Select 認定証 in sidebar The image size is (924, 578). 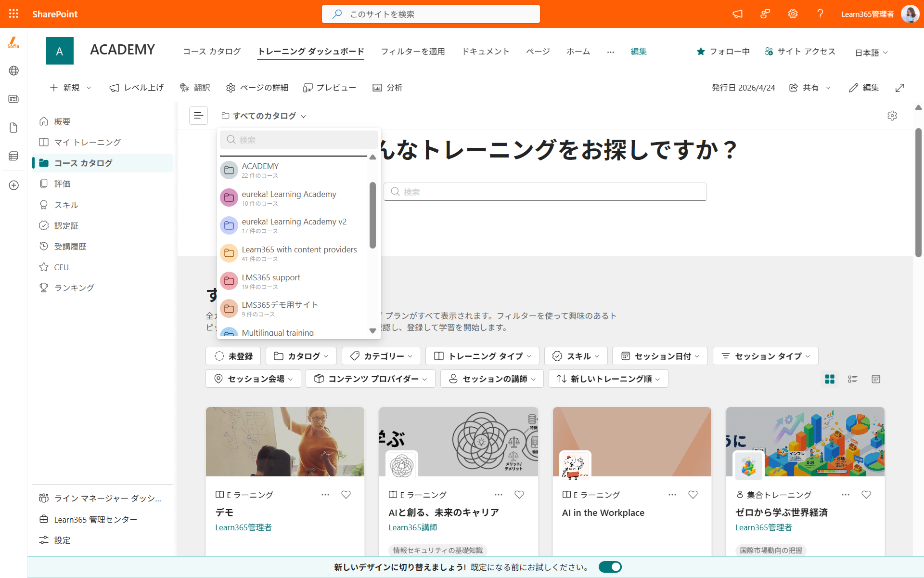tap(103, 225)
